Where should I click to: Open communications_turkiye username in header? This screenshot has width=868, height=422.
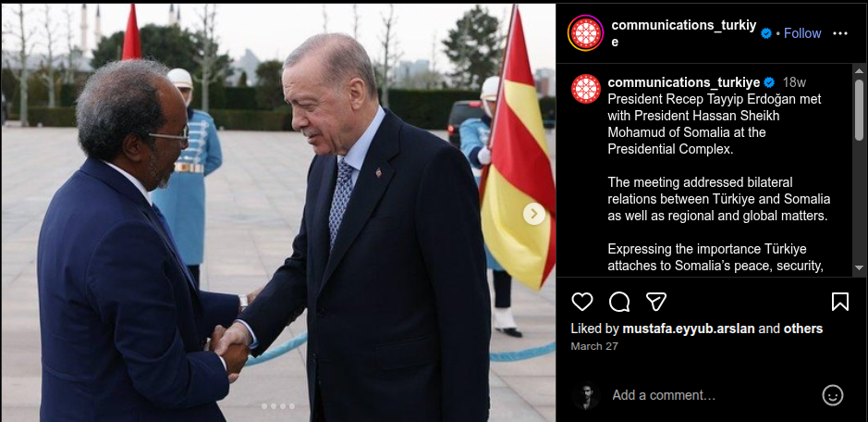pyautogui.click(x=683, y=33)
